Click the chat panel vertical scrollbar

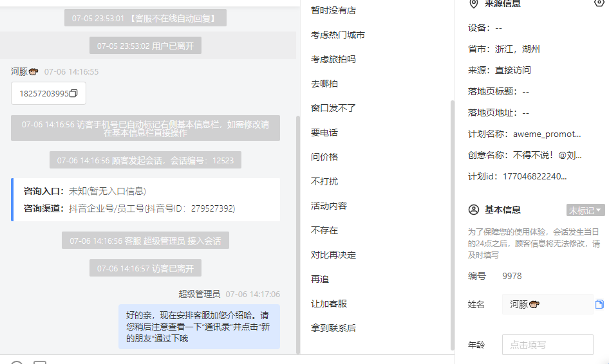click(298, 235)
